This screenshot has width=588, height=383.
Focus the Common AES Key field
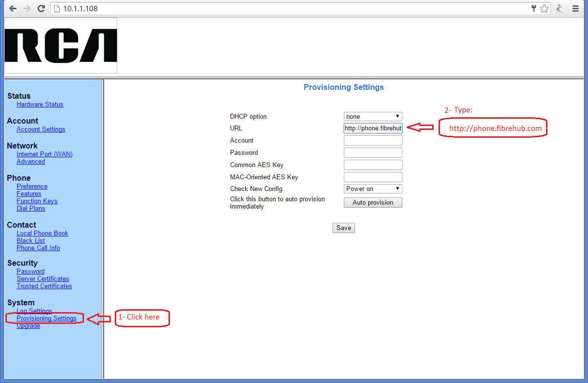pos(373,165)
